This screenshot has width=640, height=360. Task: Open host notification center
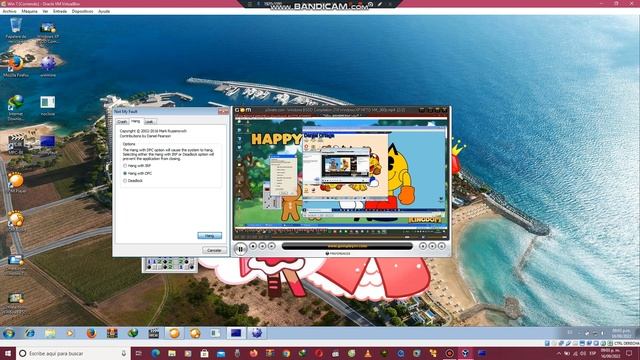pos(629,353)
